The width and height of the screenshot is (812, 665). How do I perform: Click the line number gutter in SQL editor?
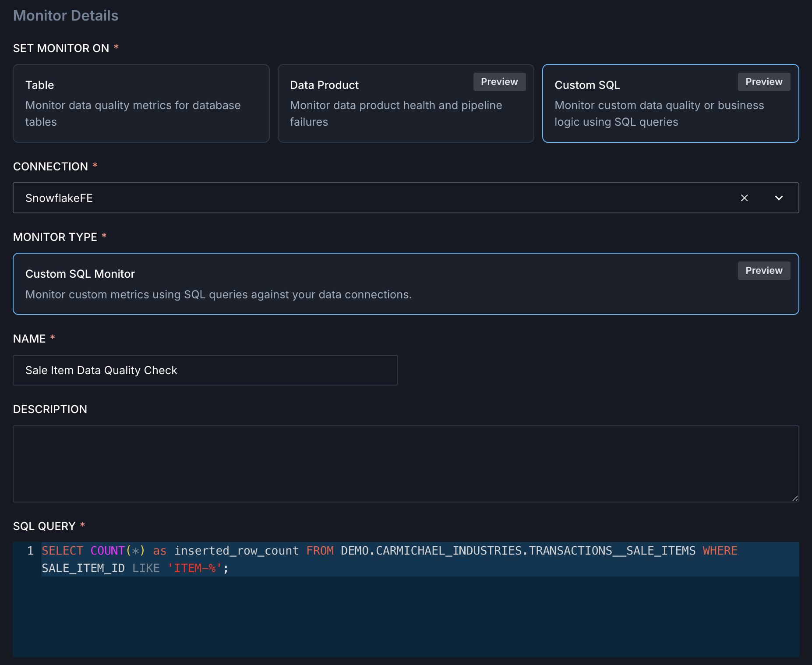click(x=30, y=551)
